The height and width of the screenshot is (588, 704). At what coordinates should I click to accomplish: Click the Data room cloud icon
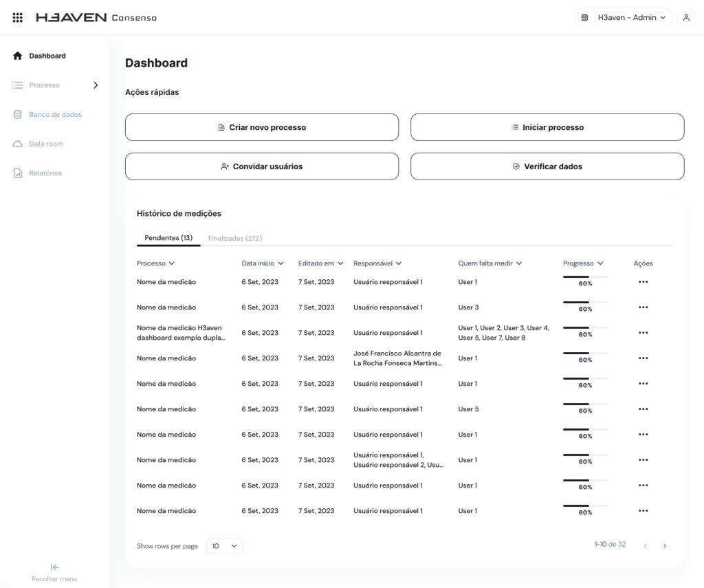(x=18, y=144)
